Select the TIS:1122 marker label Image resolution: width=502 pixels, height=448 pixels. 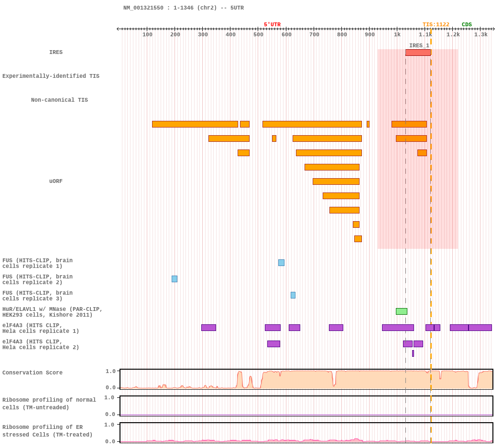tap(436, 25)
